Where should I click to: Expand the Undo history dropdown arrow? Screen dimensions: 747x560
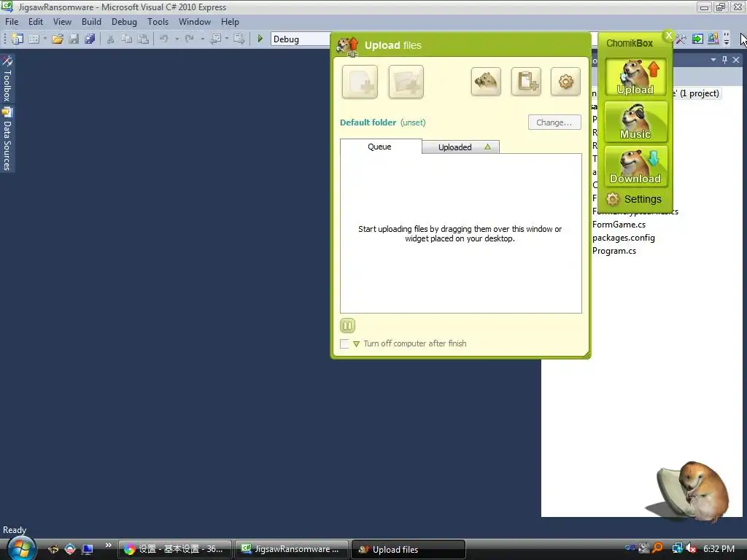[177, 39]
